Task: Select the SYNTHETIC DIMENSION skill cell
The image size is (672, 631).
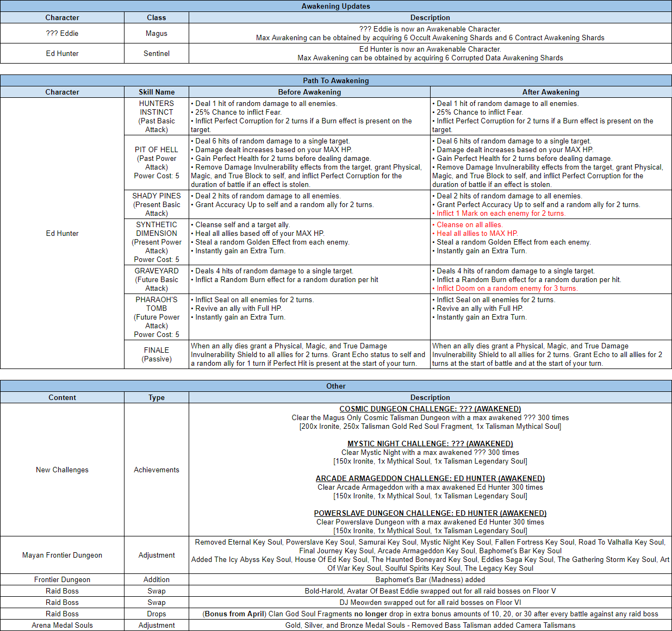Action: (x=156, y=242)
